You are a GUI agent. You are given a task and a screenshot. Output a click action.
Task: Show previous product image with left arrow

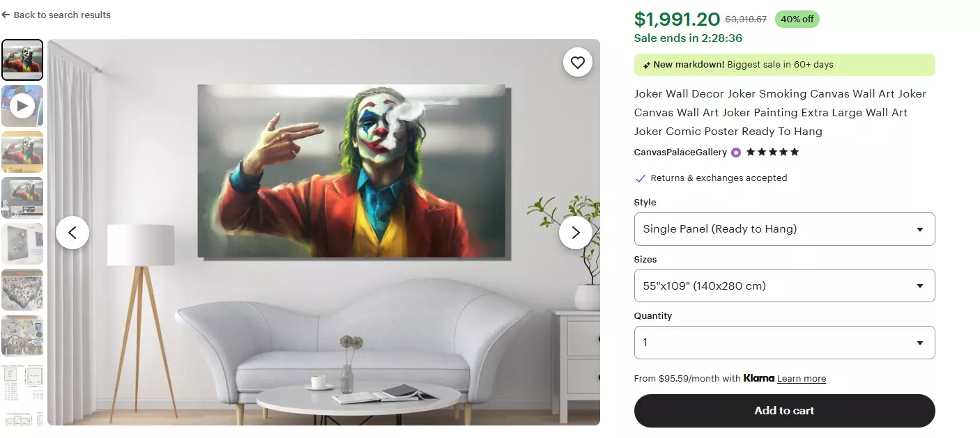[72, 233]
